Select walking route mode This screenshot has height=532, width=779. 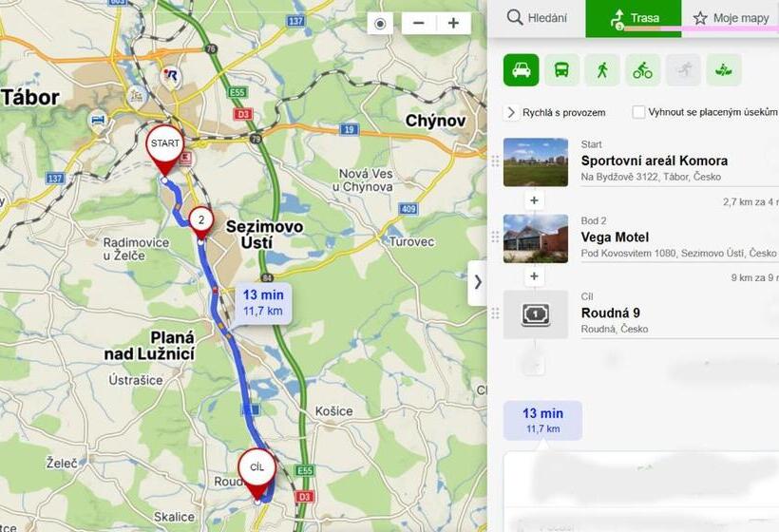tap(602, 70)
